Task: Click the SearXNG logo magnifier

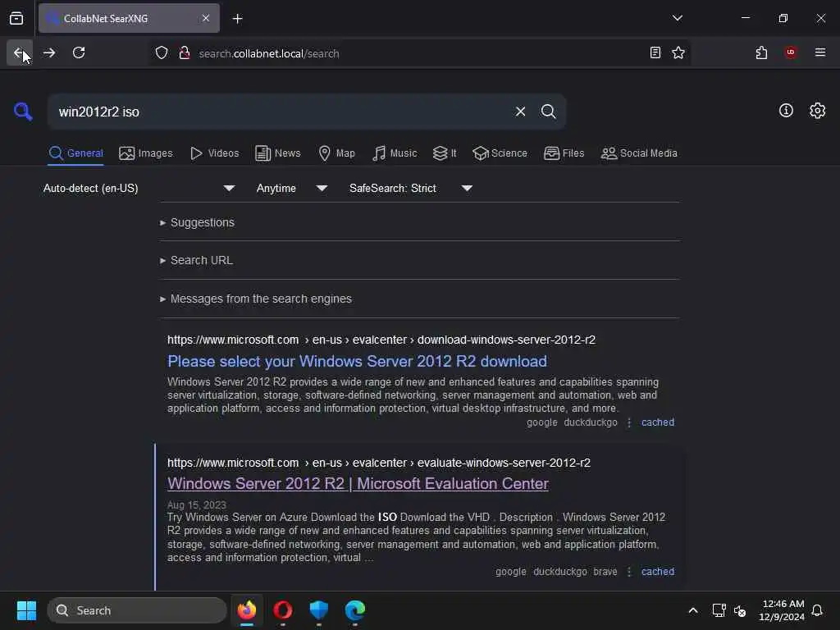Action: pyautogui.click(x=23, y=112)
